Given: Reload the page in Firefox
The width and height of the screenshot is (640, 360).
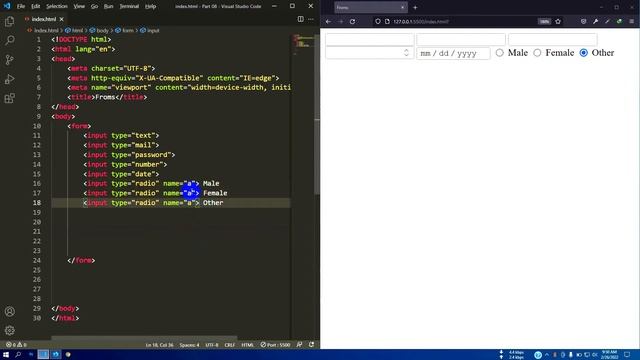Looking at the screenshot, I should [353, 22].
